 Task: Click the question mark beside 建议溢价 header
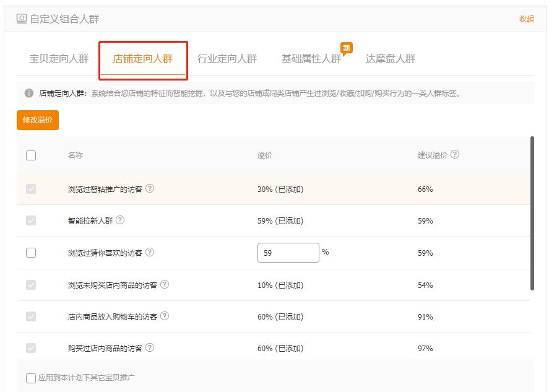point(456,154)
